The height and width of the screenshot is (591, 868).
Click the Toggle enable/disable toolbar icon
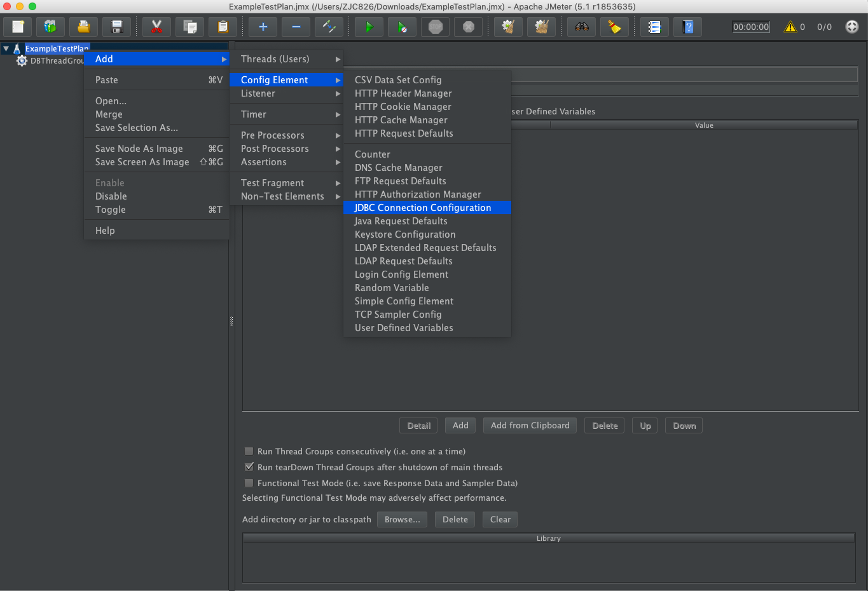pos(329,27)
